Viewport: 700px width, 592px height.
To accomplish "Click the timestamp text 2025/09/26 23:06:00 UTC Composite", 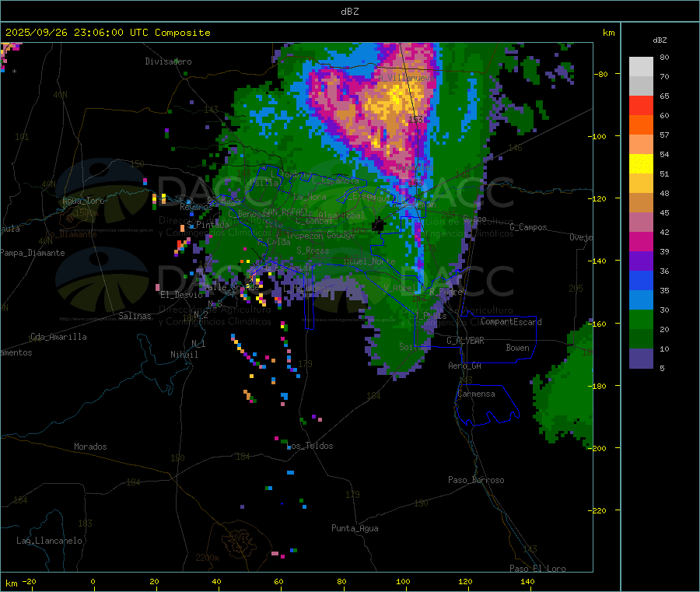I will (x=107, y=33).
